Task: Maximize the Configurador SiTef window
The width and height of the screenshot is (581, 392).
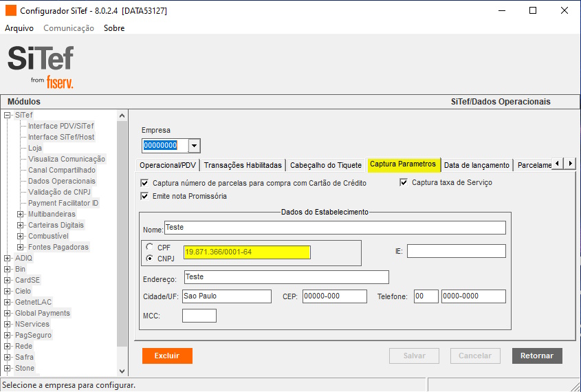Action: (533, 10)
